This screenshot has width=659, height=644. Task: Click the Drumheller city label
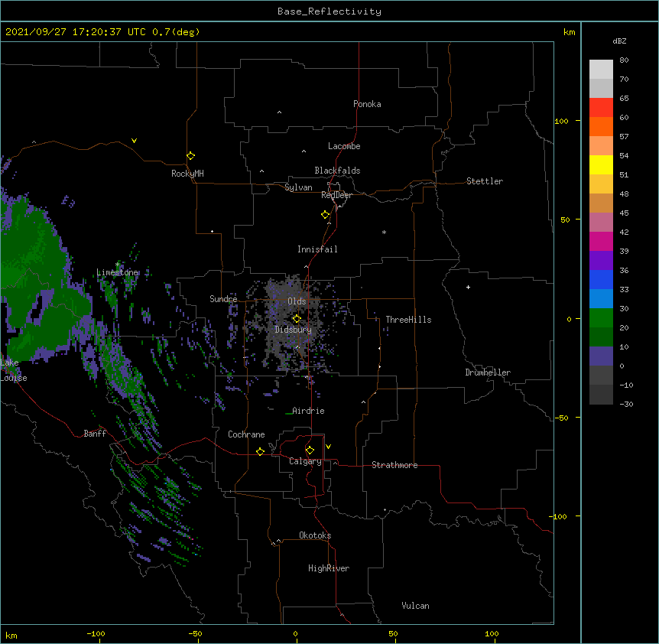click(488, 372)
